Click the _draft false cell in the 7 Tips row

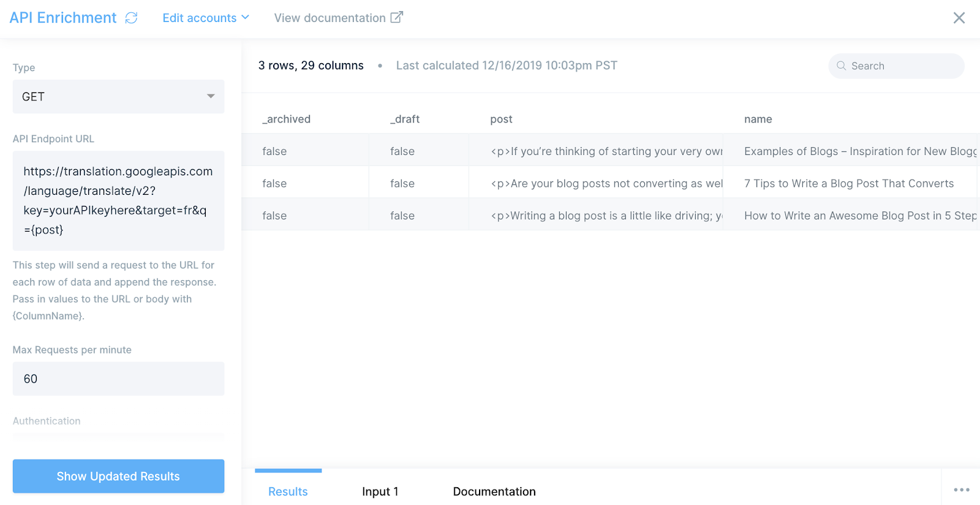point(419,183)
